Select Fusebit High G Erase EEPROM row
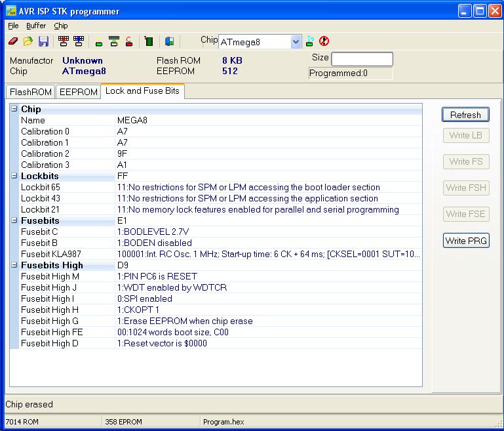Viewport: 504px width, 431px height. (220, 321)
